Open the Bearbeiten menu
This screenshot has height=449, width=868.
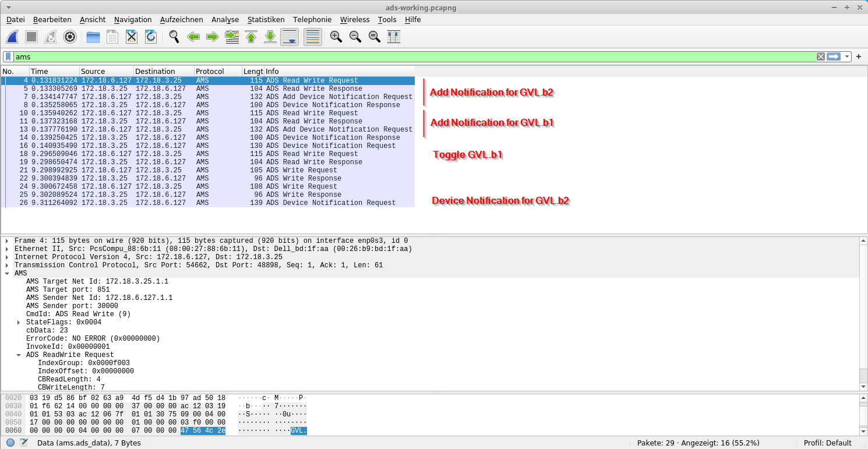click(52, 19)
